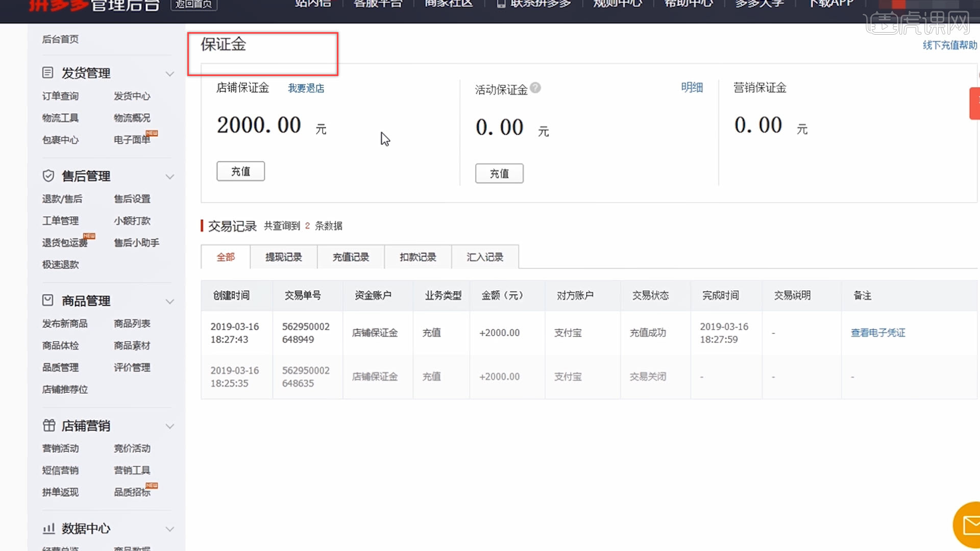Open 售后小助手 in sidebar
This screenshot has height=551, width=980.
coord(136,243)
